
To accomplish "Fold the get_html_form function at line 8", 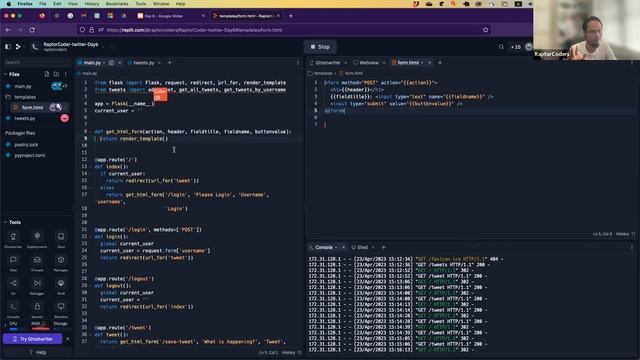I will point(91,131).
